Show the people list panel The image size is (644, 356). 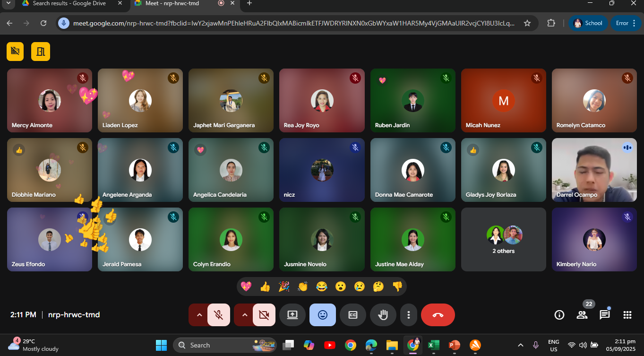(x=582, y=315)
